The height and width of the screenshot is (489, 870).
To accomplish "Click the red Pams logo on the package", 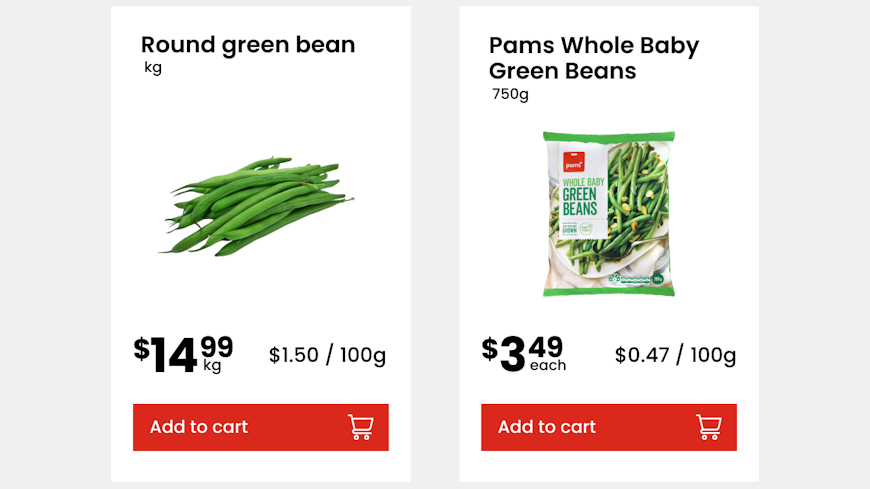I will pyautogui.click(x=573, y=165).
